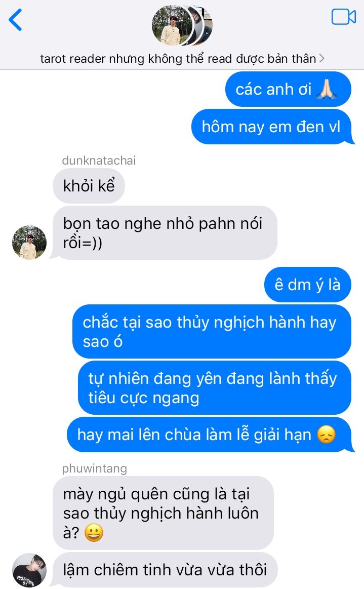Tap the sender name 'phuwintang'
The height and width of the screenshot is (589, 364).
pyautogui.click(x=95, y=468)
